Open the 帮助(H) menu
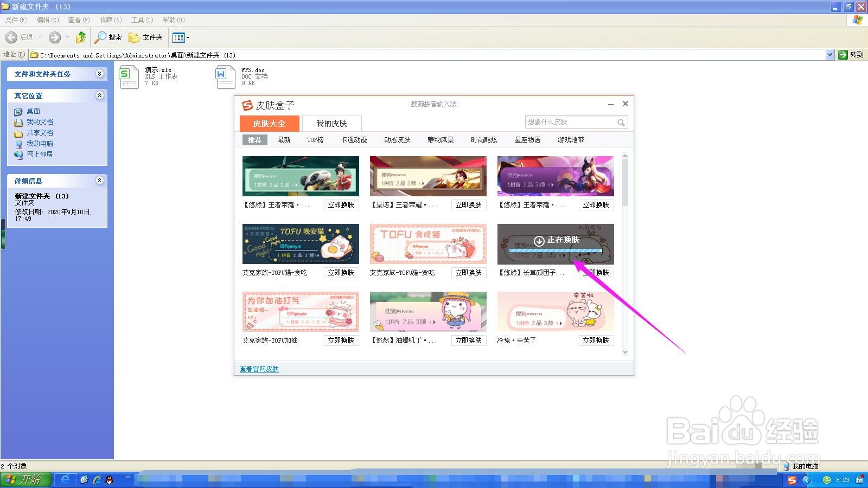This screenshot has width=868, height=488. click(174, 20)
